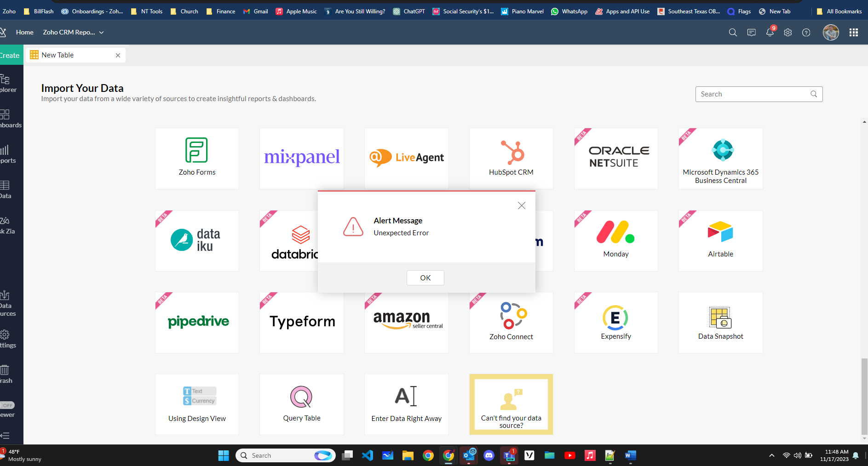This screenshot has width=868, height=466.
Task: Collapse the left sidebar panel
Action: [5, 436]
